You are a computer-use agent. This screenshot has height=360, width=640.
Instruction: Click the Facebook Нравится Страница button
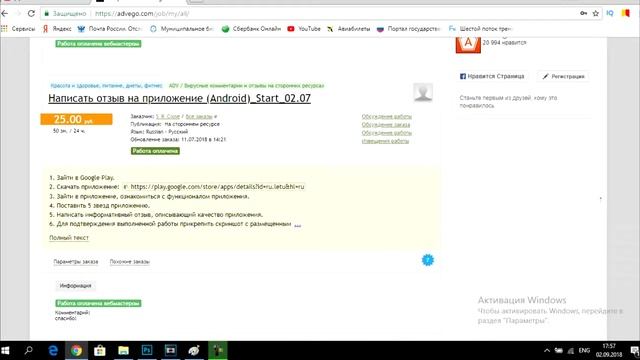tap(492, 76)
